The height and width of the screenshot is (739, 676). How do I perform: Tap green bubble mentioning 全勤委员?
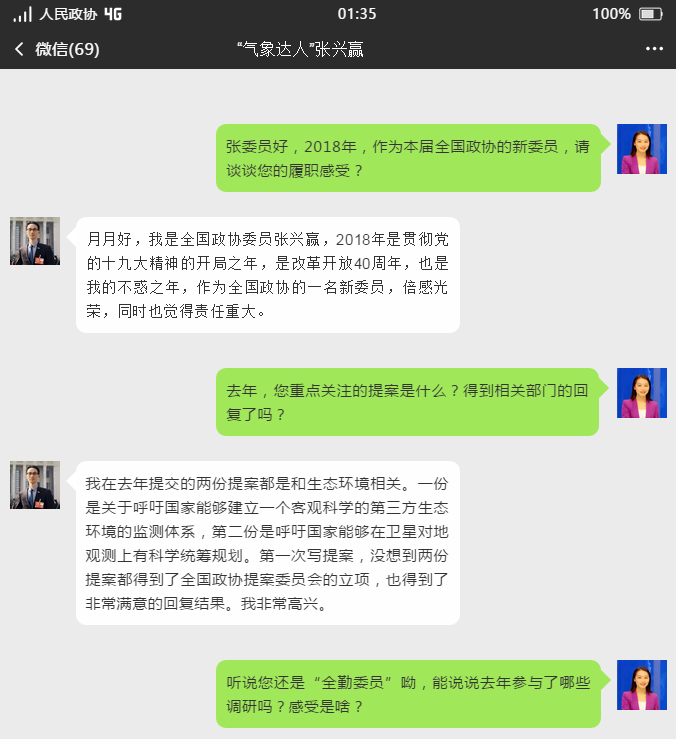(x=408, y=694)
